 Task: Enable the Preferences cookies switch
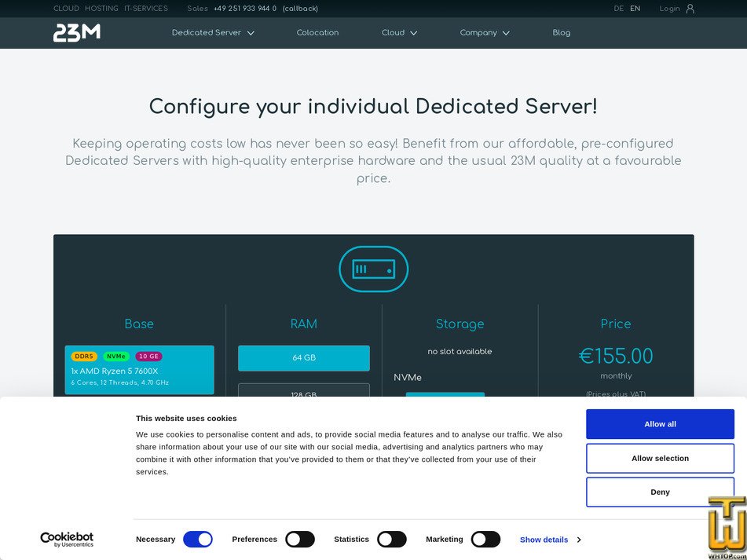tap(300, 540)
